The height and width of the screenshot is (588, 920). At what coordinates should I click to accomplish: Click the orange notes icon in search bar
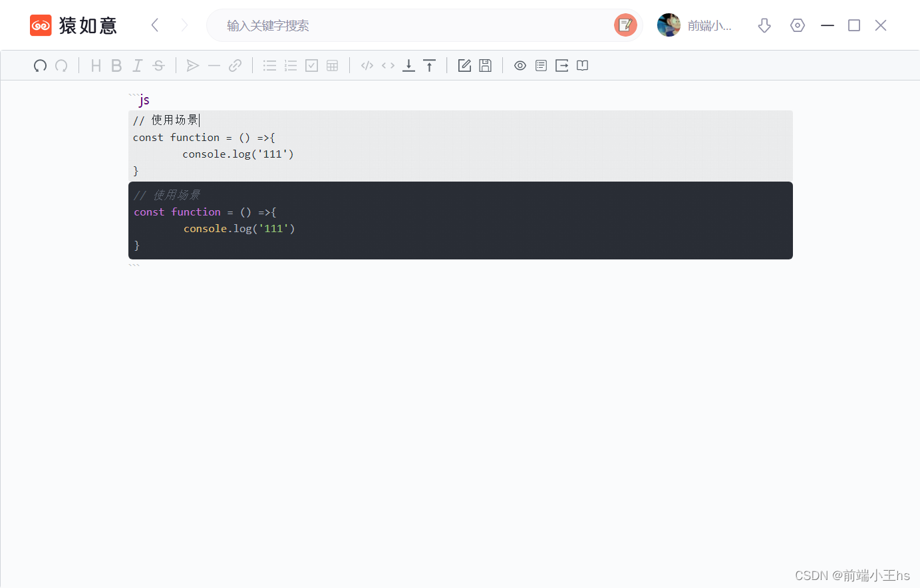pos(625,25)
